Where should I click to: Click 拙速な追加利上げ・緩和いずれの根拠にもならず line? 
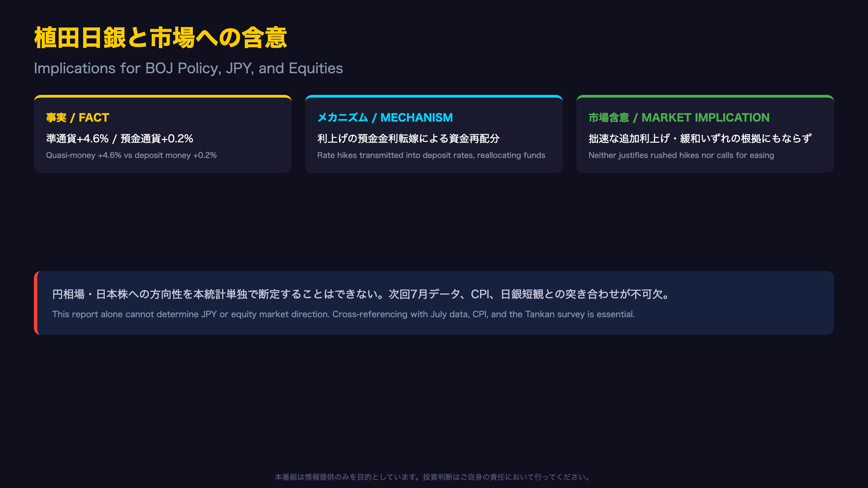(x=701, y=138)
